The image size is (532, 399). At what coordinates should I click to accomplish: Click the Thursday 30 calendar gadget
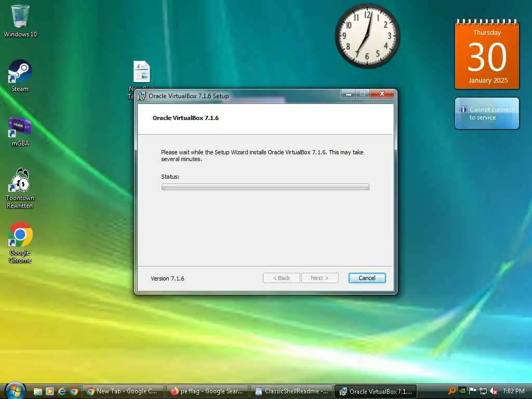(x=487, y=54)
